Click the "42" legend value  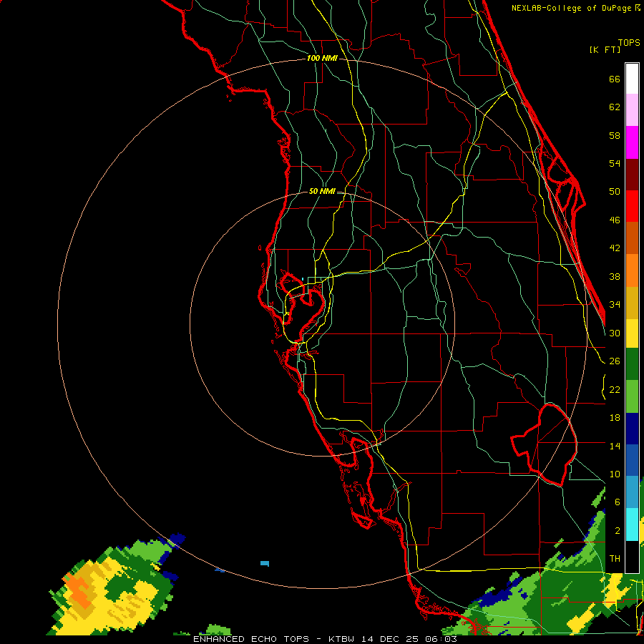pyautogui.click(x=615, y=248)
